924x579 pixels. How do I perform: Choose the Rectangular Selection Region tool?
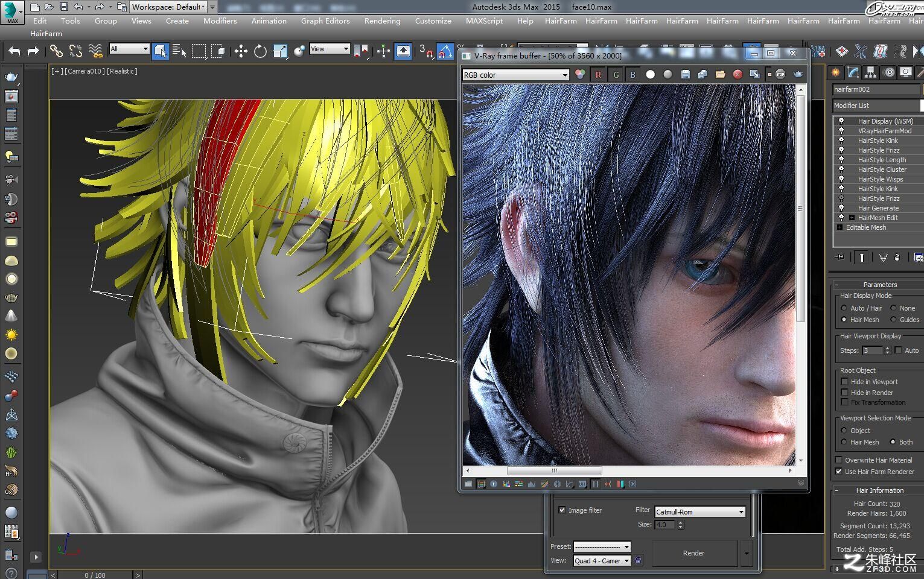coord(199,51)
